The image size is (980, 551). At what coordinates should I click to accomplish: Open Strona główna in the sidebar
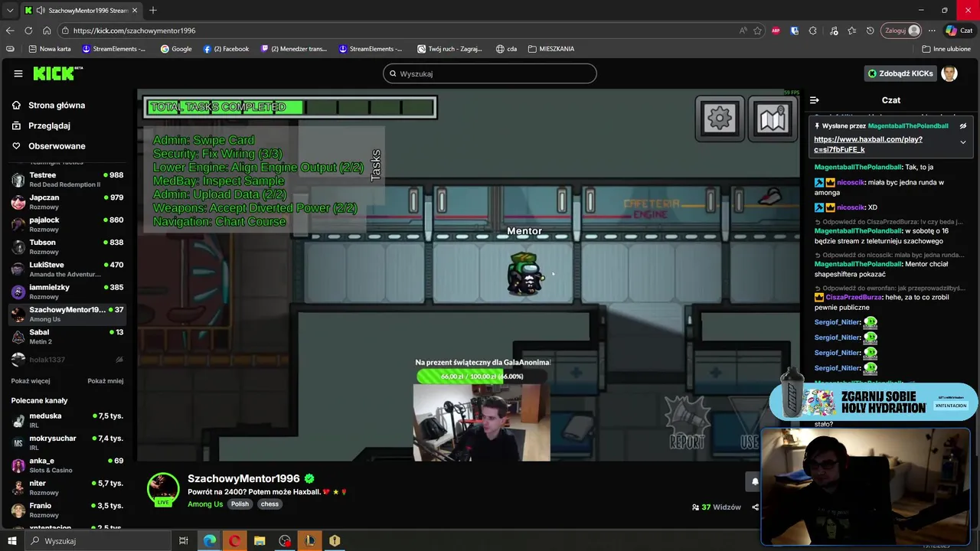[48, 105]
